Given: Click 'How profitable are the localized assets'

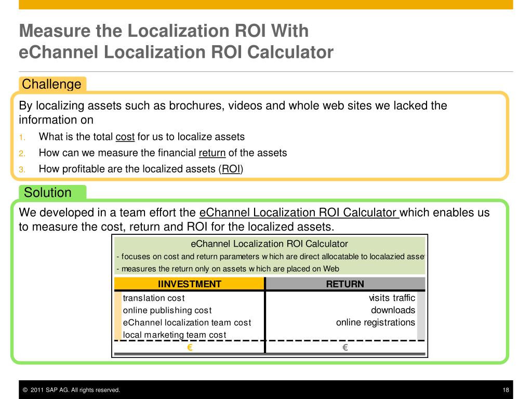Looking at the screenshot, I should tap(141, 169).
